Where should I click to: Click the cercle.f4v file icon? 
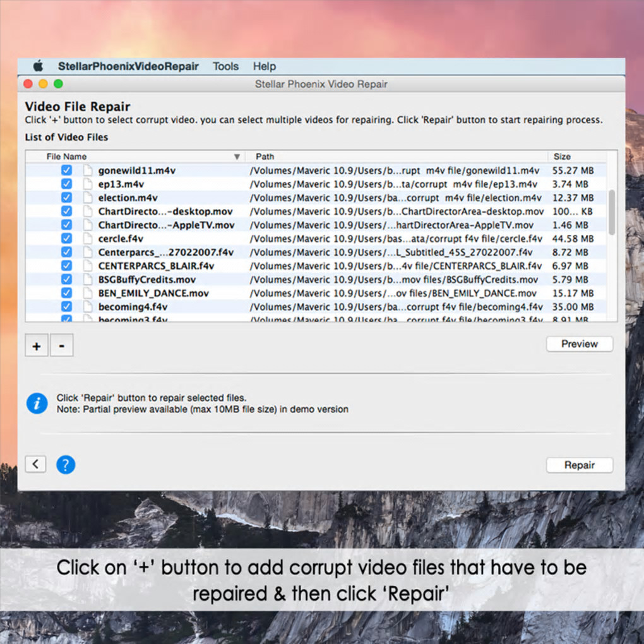tap(88, 238)
